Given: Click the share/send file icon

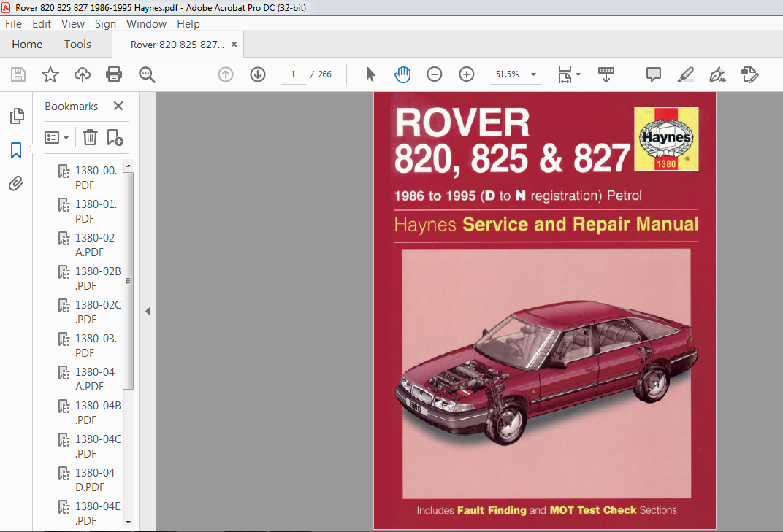Looking at the screenshot, I should (x=749, y=75).
